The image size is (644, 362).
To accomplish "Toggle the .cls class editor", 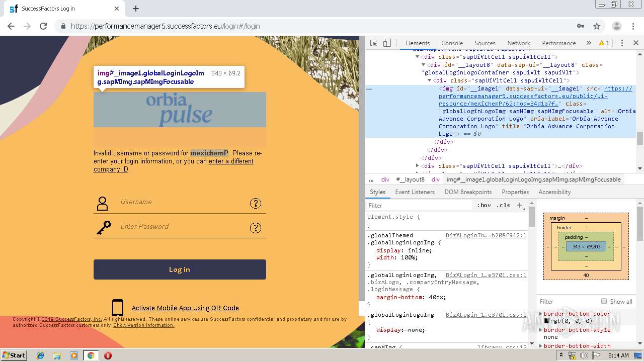I will pos(503,205).
